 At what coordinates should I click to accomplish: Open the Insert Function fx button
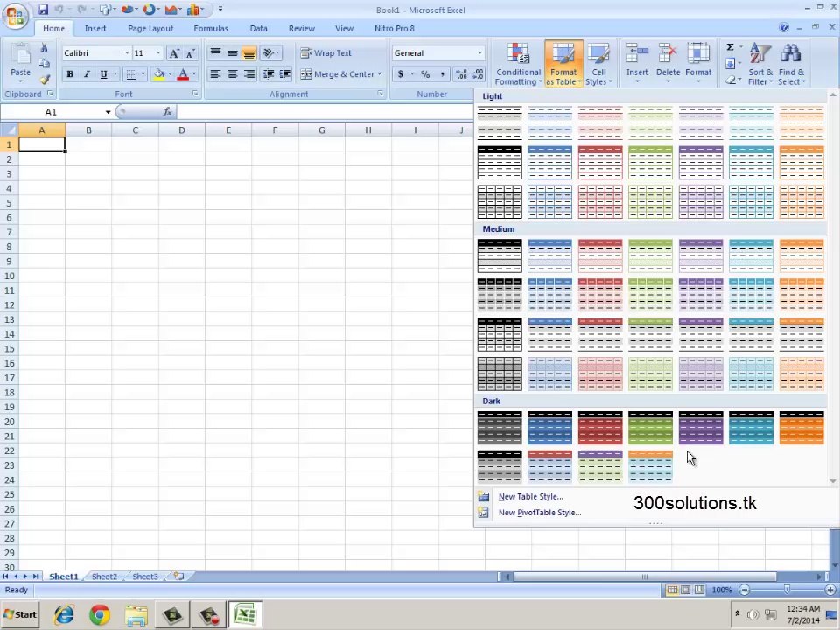167,111
